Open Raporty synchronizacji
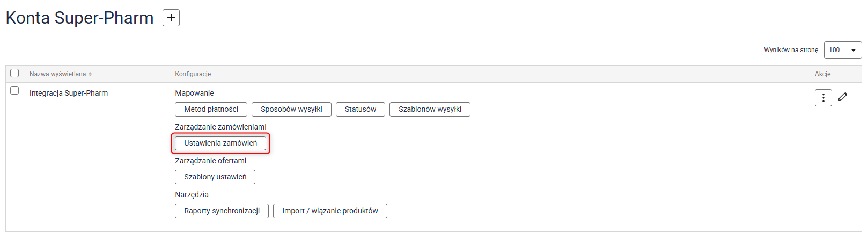This screenshot has width=868, height=237. point(222,211)
